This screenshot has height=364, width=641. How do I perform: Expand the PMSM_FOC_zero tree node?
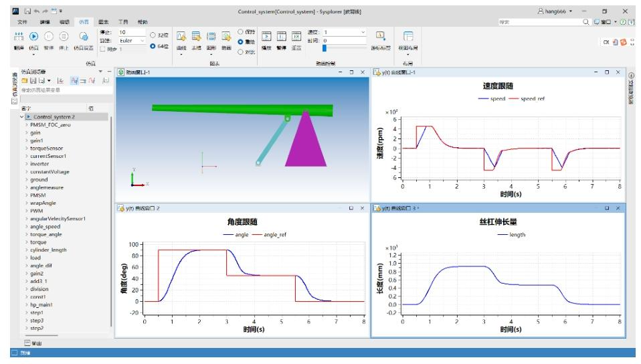pos(27,124)
